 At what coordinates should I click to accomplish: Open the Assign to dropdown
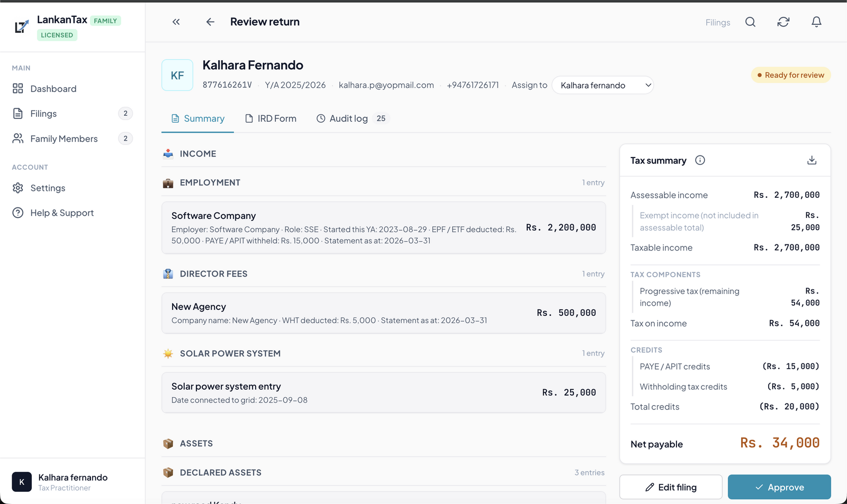pos(603,85)
